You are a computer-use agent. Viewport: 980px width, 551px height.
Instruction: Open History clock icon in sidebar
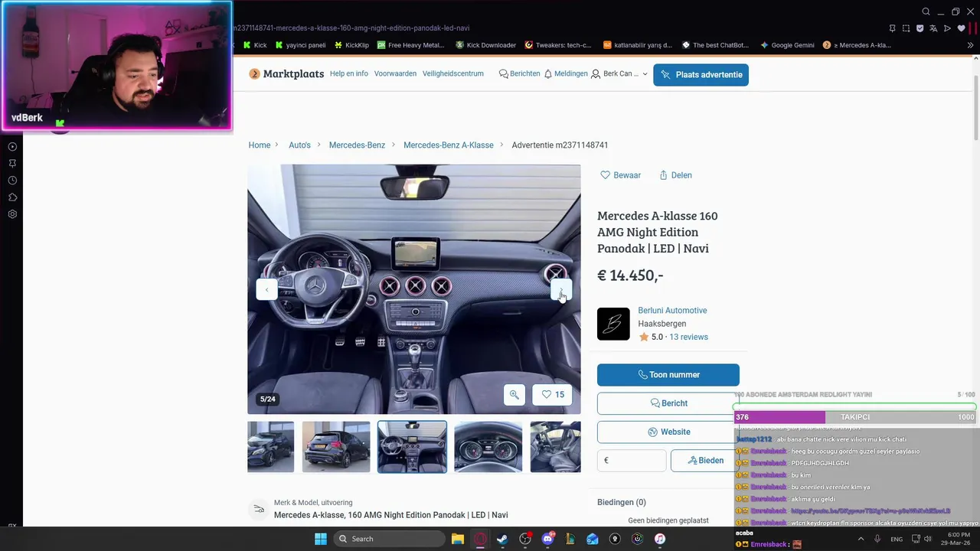tap(12, 181)
